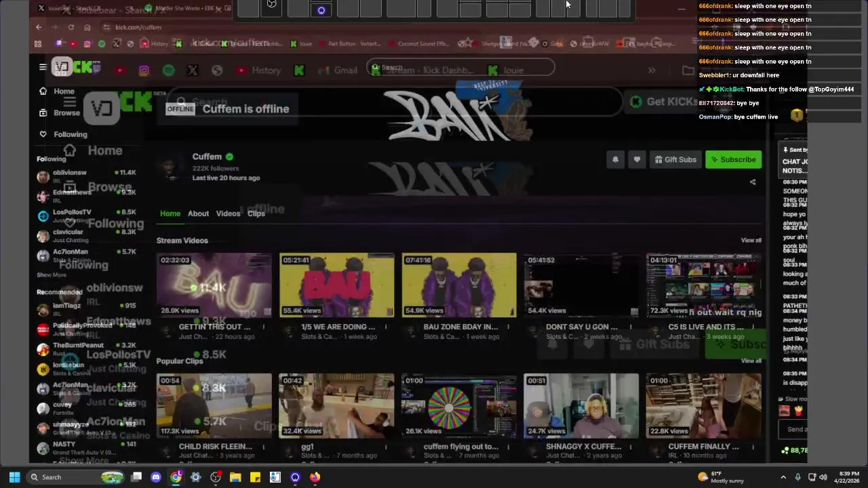Click the Windows Start button

(14, 477)
